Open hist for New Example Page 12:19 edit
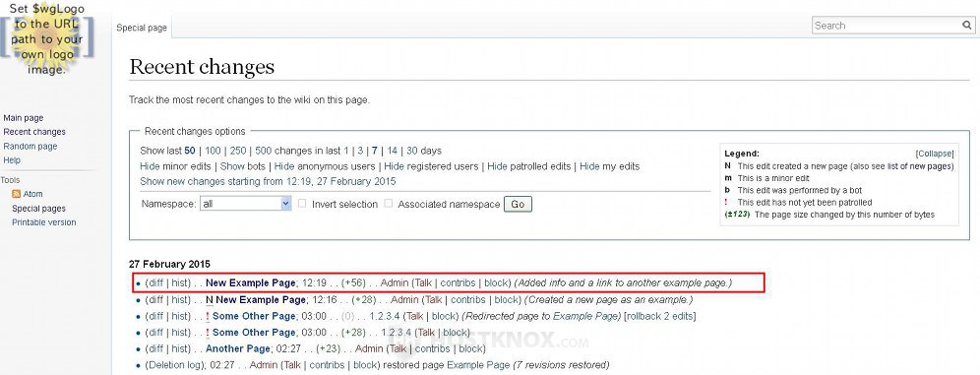The width and height of the screenshot is (980, 375). (x=180, y=283)
